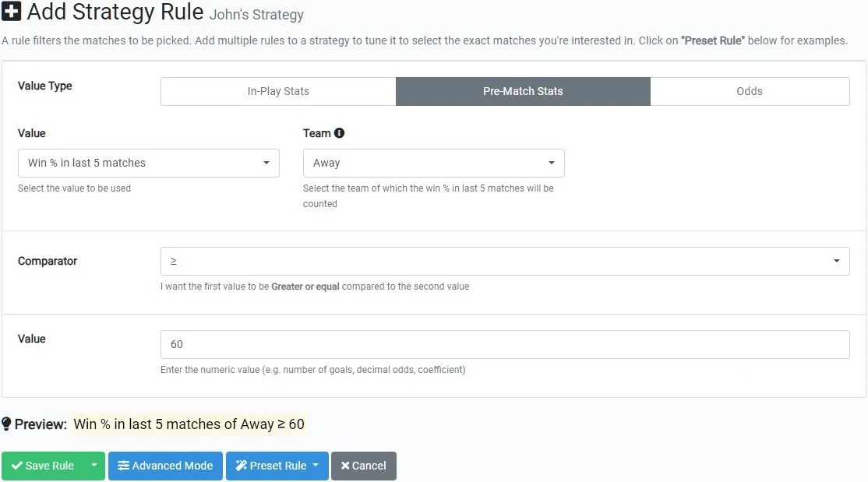
Task: Cancel adding the strategy rule
Action: click(x=364, y=466)
